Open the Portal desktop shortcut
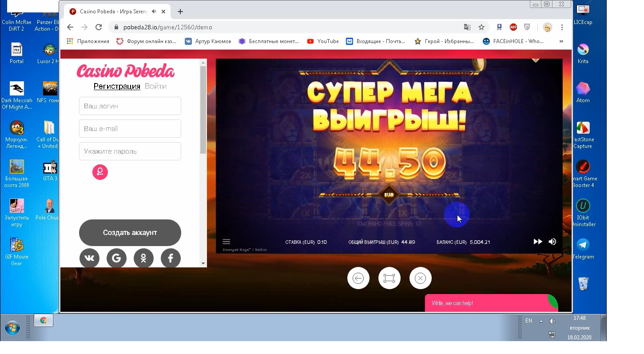Screen dimensions: 644x354 (x=16, y=53)
